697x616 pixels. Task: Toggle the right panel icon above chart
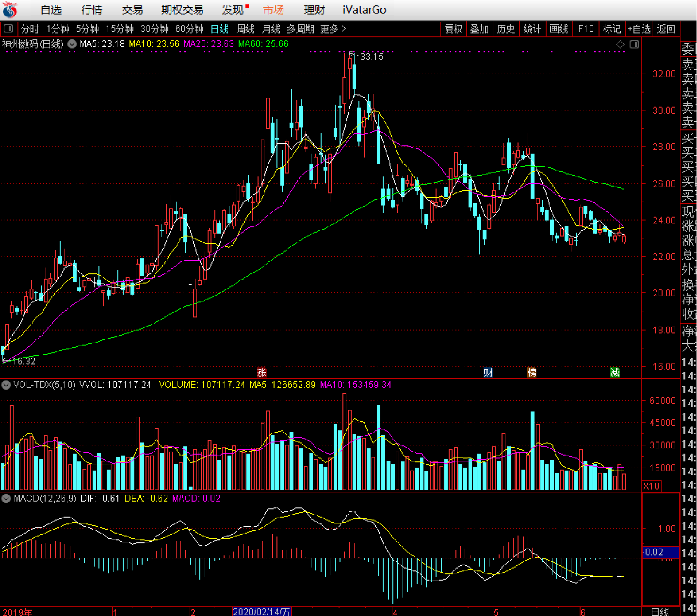coord(634,45)
